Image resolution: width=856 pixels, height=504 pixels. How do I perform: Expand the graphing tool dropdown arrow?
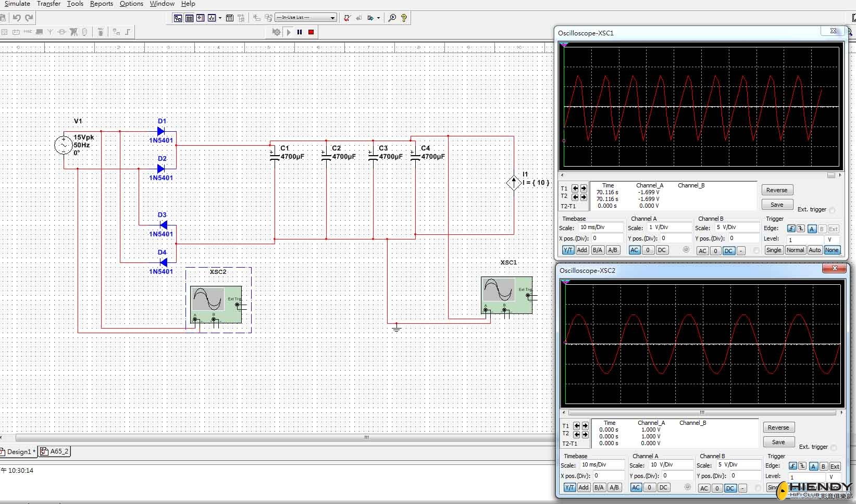click(220, 17)
